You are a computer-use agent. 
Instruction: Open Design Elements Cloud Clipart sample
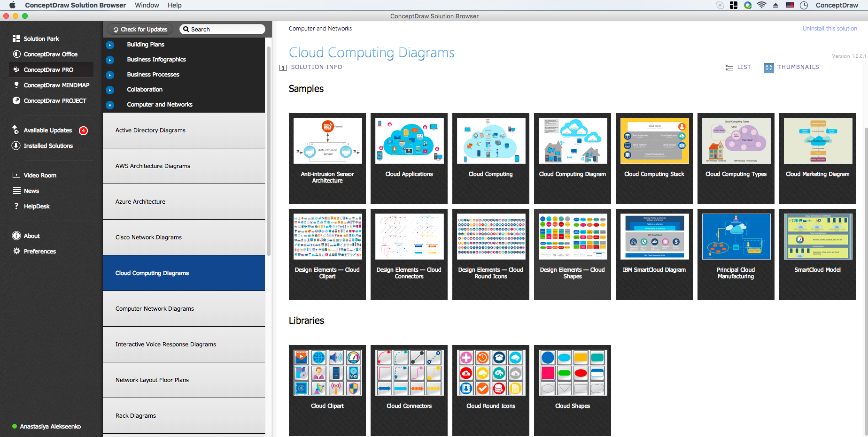click(327, 254)
